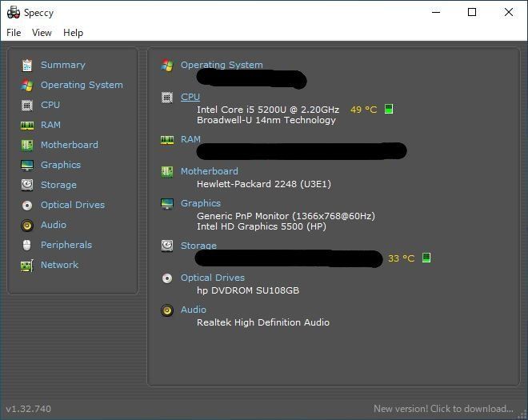This screenshot has height=420, width=528.
Task: Click the underlined CPU heading link
Action: click(x=190, y=97)
